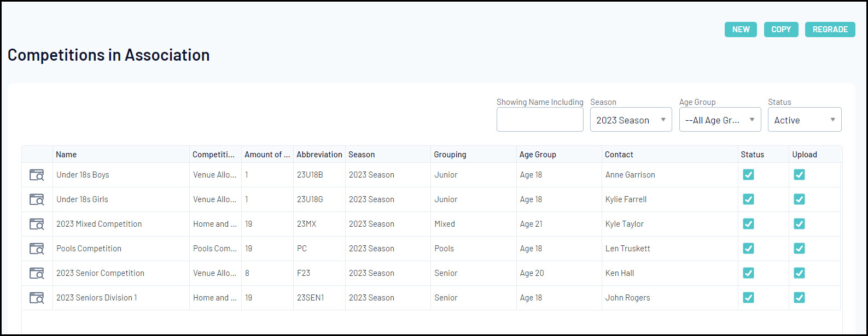Open view icon for Under 18s Boys
868x336 pixels.
click(x=37, y=175)
